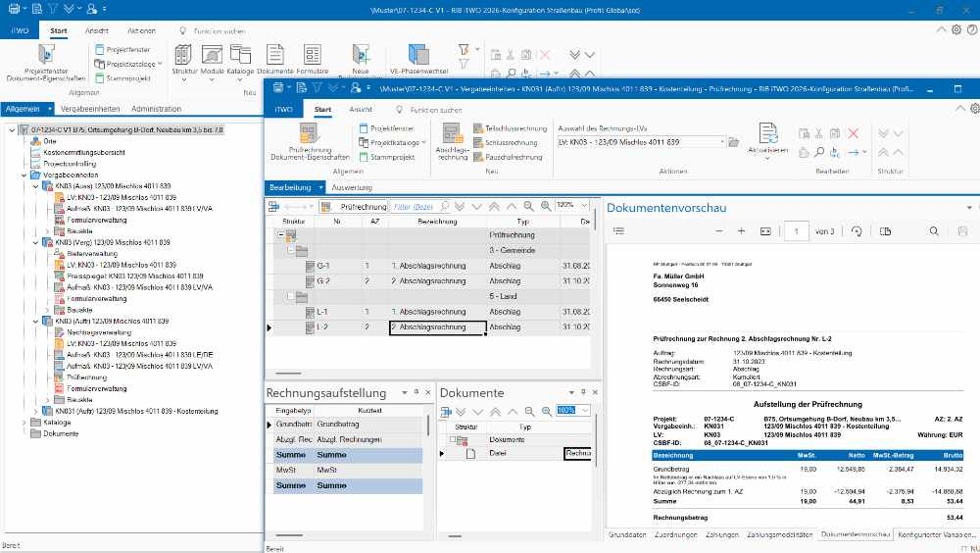The width and height of the screenshot is (980, 553).
Task: Click Projektfenster in the front ribbon
Action: (387, 128)
